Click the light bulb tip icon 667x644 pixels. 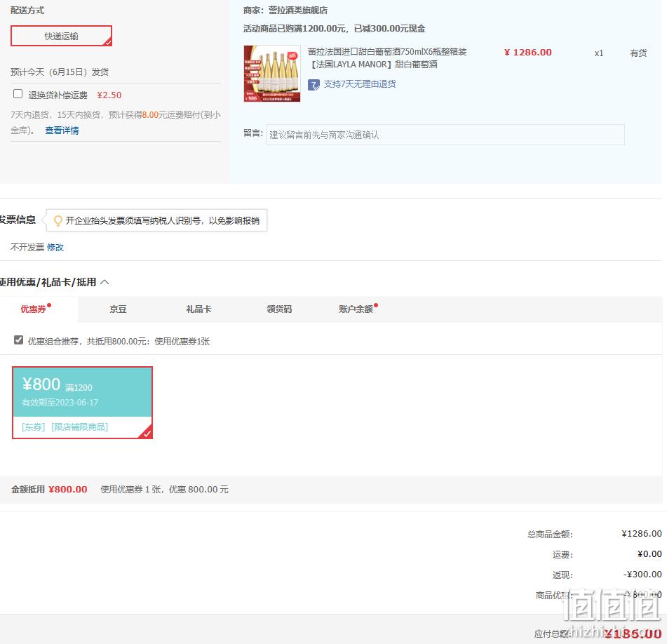[x=58, y=221]
